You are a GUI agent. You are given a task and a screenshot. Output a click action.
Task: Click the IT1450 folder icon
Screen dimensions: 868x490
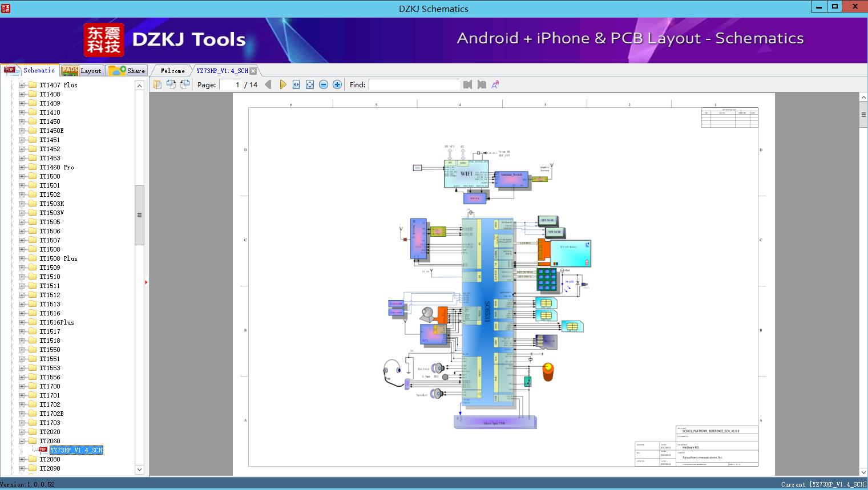coord(32,122)
